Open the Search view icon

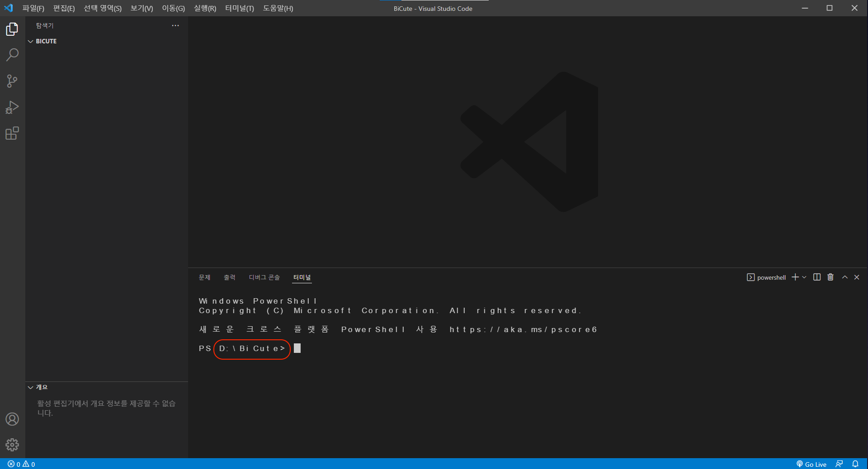tap(12, 55)
